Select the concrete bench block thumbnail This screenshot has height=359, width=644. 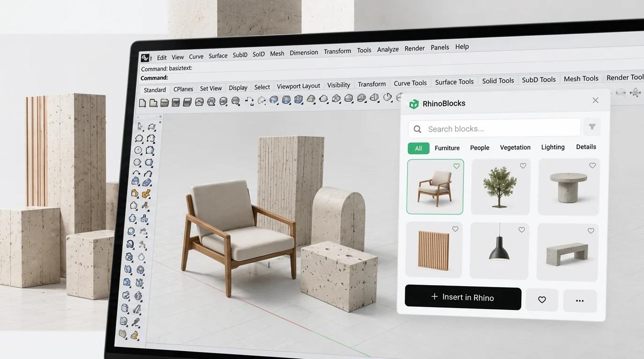coord(567,252)
